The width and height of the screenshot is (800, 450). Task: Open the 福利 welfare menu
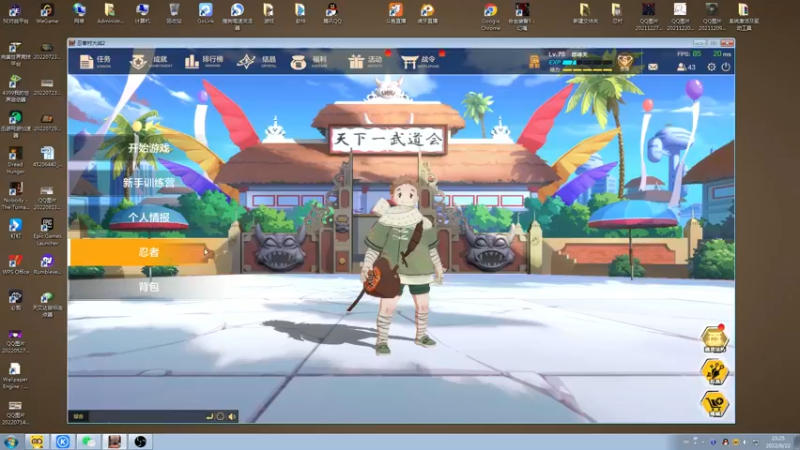(309, 62)
